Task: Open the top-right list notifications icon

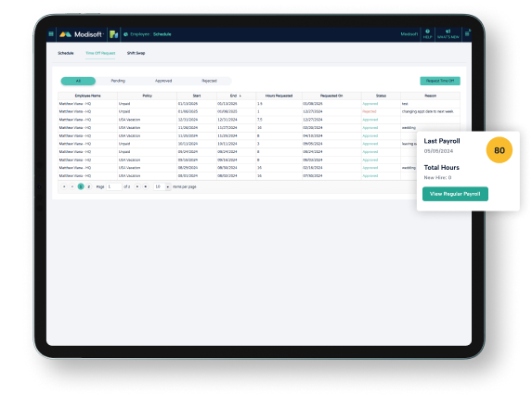Action: (x=467, y=34)
